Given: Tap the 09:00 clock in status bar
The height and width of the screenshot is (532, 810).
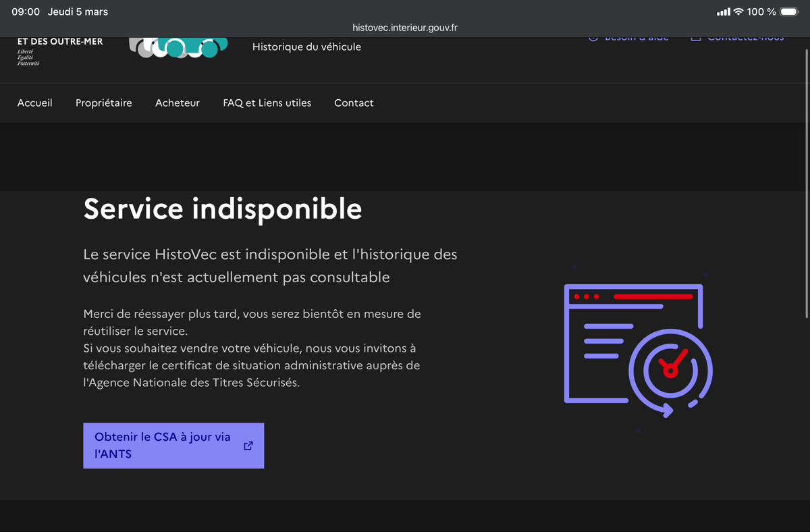Looking at the screenshot, I should [x=26, y=11].
